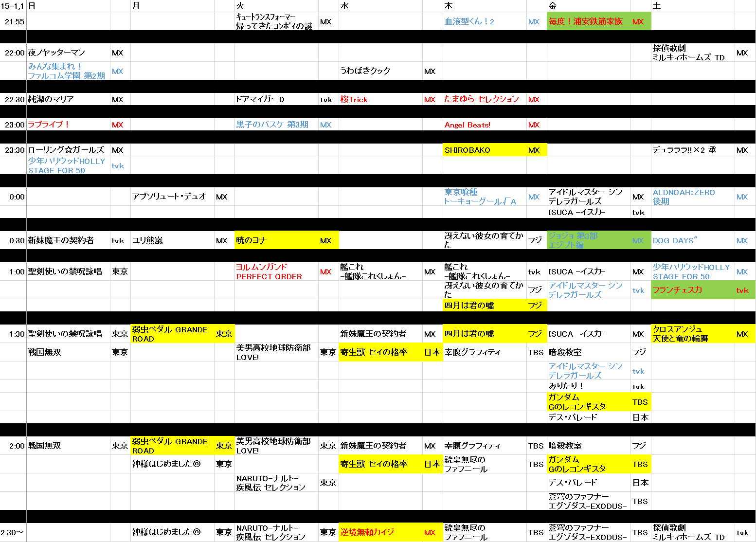Select キュートランスフォーマー 帰ってきたコンボイの謎 cell

coord(276,21)
